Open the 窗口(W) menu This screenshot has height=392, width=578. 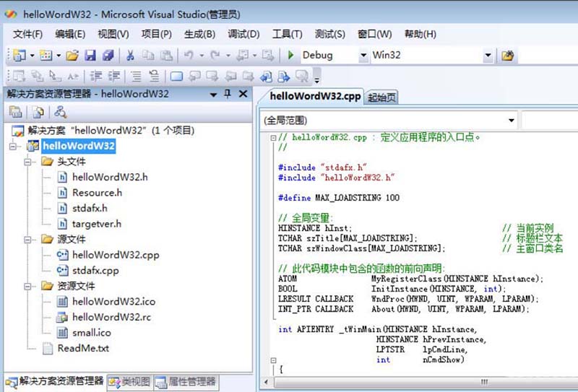coord(374,34)
